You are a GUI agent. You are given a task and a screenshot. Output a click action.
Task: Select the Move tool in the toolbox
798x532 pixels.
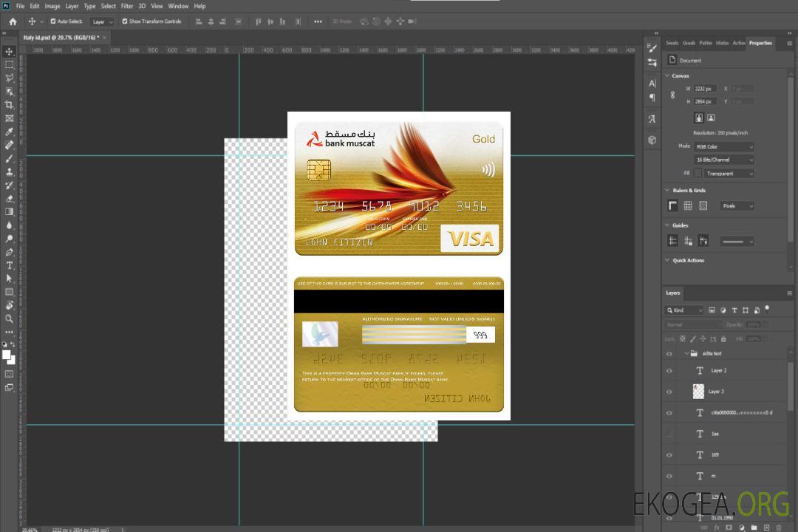click(x=9, y=52)
